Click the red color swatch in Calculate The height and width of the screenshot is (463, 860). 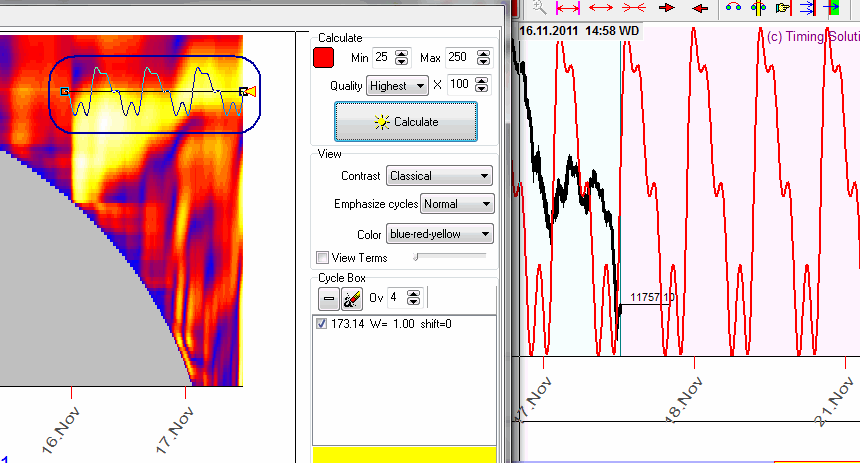click(x=324, y=58)
